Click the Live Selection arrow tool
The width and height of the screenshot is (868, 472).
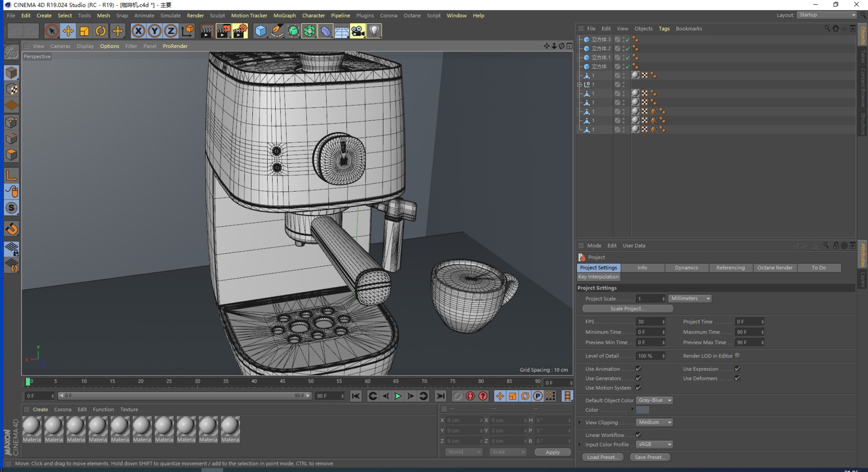click(52, 31)
